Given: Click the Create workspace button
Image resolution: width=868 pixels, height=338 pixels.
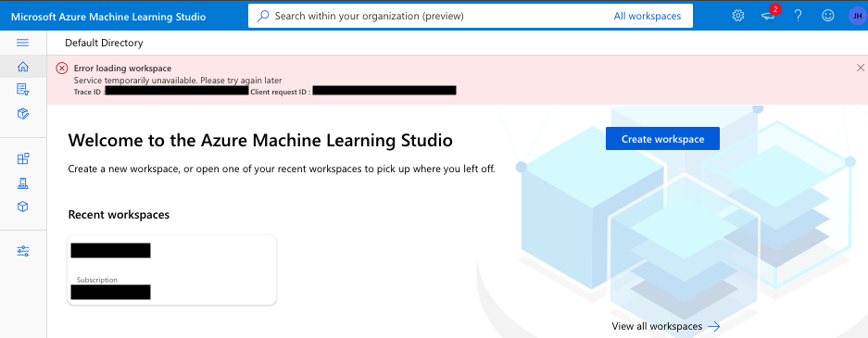Looking at the screenshot, I should (x=662, y=139).
